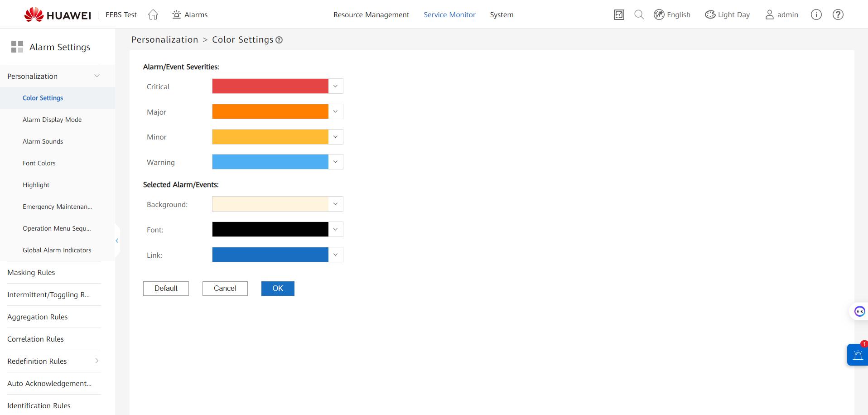Click the Color Settings help icon

[279, 40]
